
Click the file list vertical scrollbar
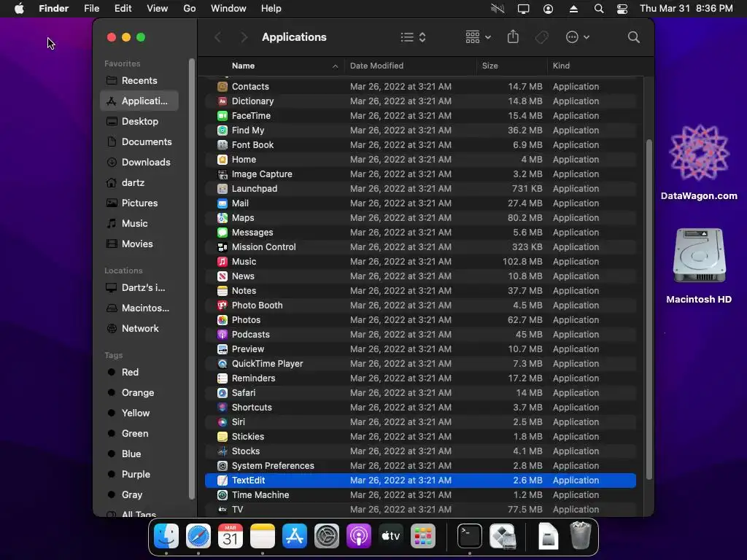[649, 309]
